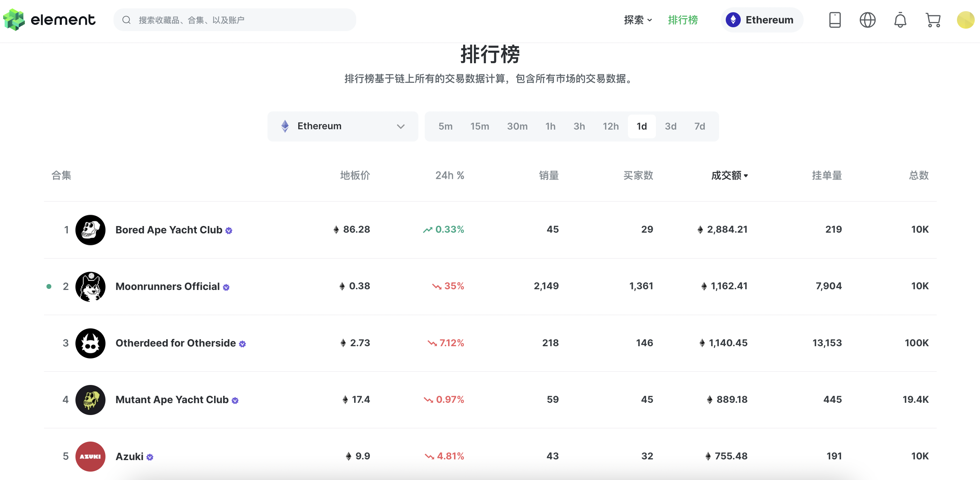Open Mutant Ape Yacht Club collection
Image resolution: width=980 pixels, height=480 pixels.
point(172,400)
